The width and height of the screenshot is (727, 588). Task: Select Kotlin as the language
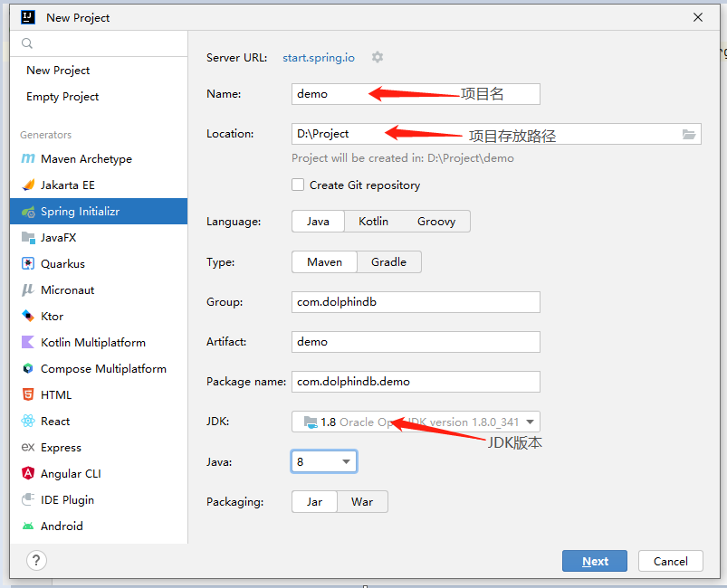pos(373,222)
